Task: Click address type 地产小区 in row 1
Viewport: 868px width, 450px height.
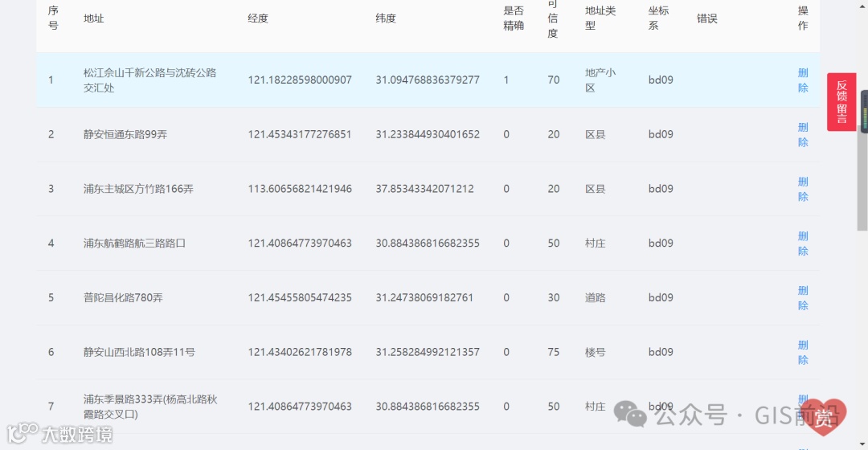Action: coord(600,80)
